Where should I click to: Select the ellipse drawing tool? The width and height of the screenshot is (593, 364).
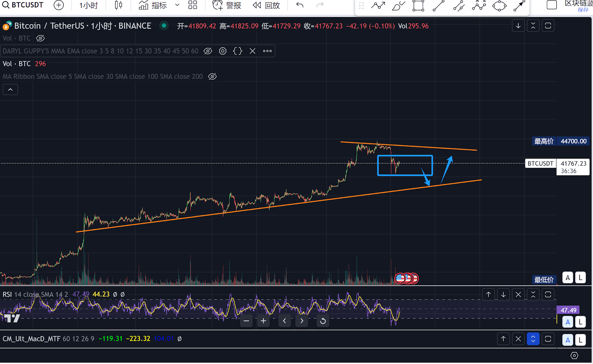pos(499,6)
